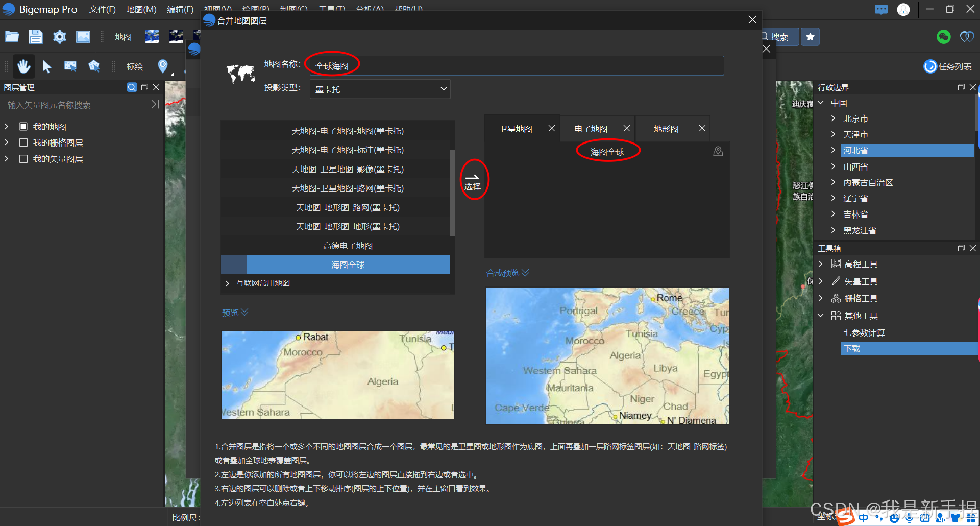Choose the rectangle selection tool
This screenshot has width=980, height=526.
point(70,66)
